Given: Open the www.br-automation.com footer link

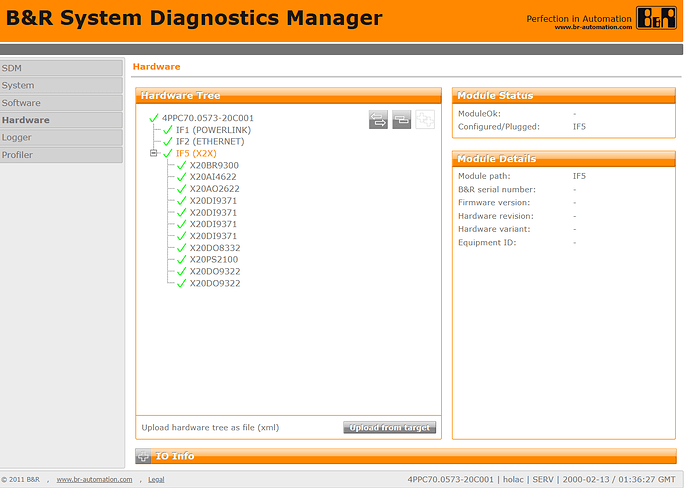Looking at the screenshot, I should coord(94,480).
